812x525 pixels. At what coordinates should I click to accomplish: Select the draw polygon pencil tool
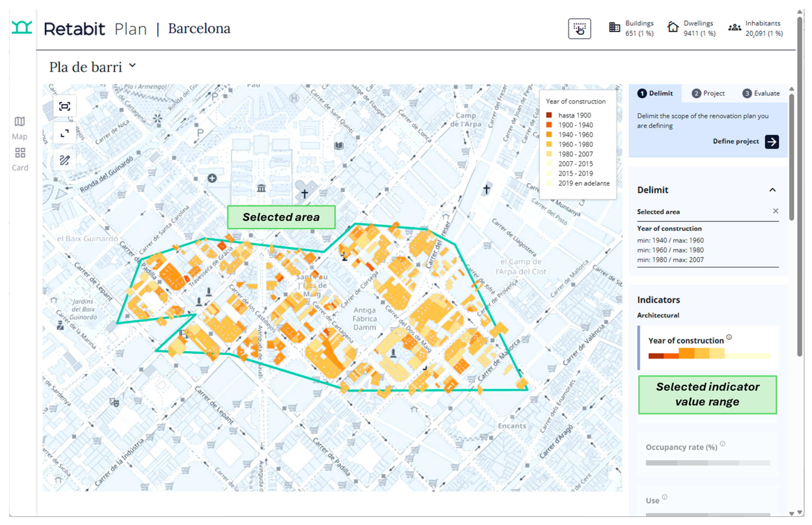point(64,160)
